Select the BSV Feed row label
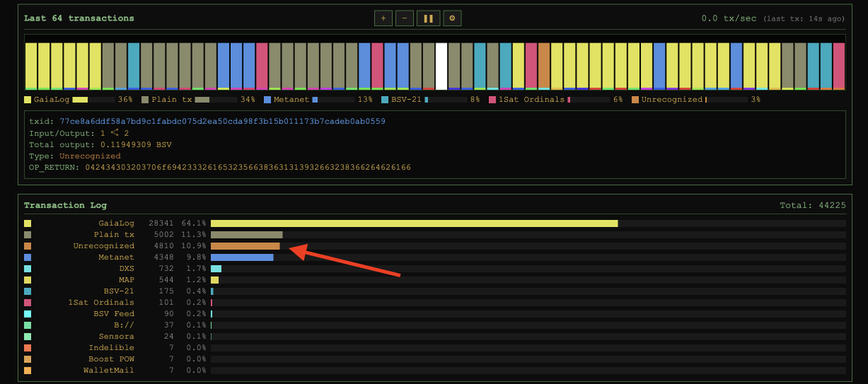868x384 pixels. (x=114, y=314)
